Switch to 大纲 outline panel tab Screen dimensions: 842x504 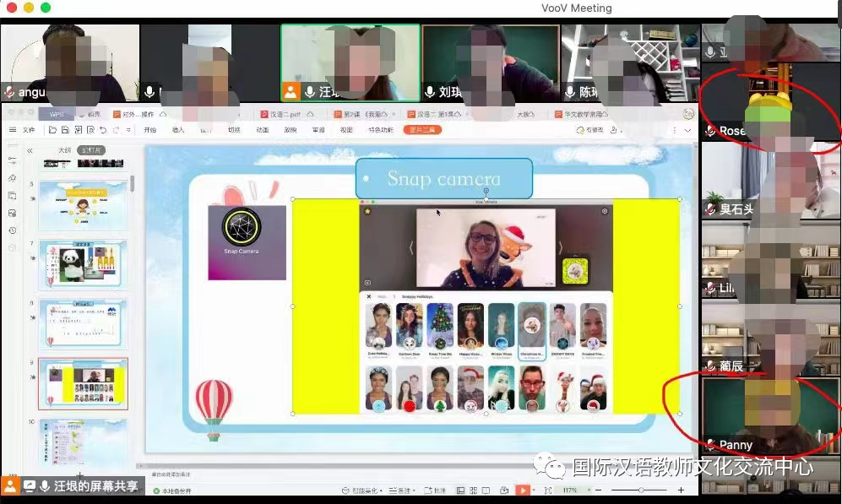click(64, 150)
